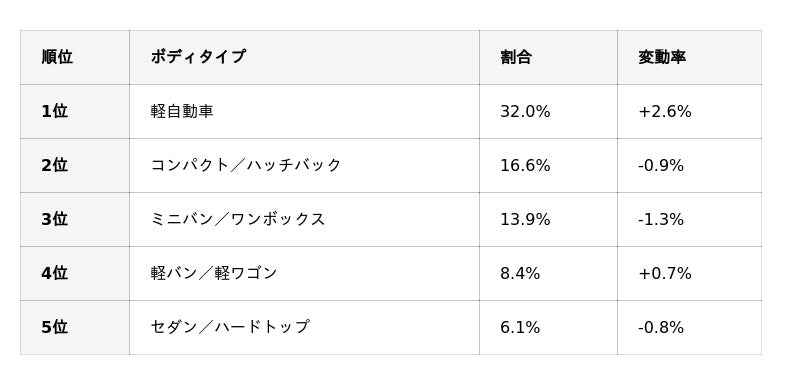The image size is (800, 385).
Task: Select the 2位 rank cell
Action: coord(74,165)
